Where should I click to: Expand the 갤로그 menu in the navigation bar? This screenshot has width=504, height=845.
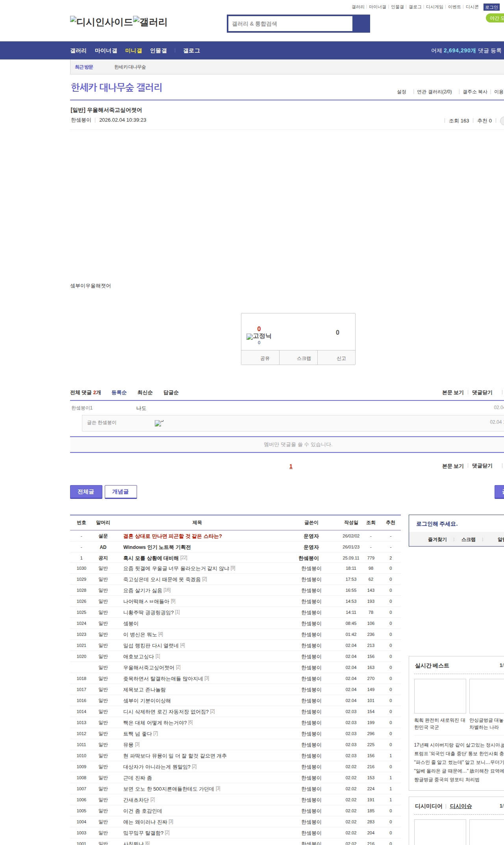[191, 51]
